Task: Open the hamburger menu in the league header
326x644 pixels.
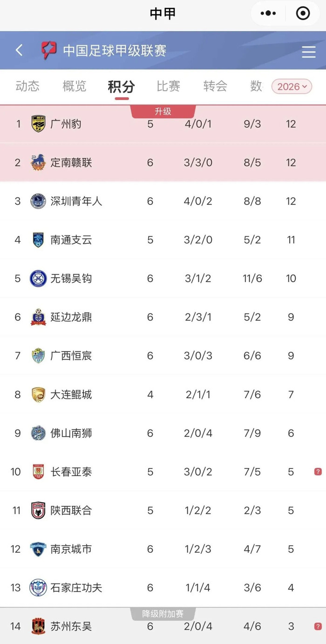Action: tap(308, 51)
